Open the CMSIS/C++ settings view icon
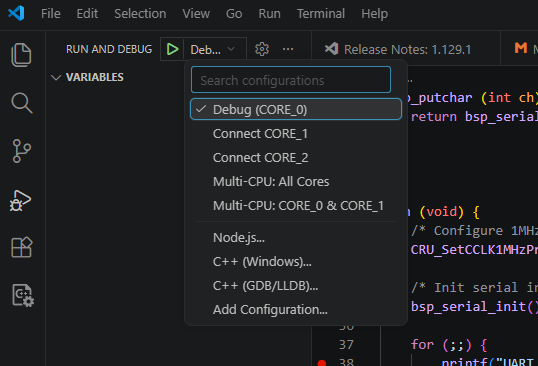The width and height of the screenshot is (538, 366). coord(23,295)
